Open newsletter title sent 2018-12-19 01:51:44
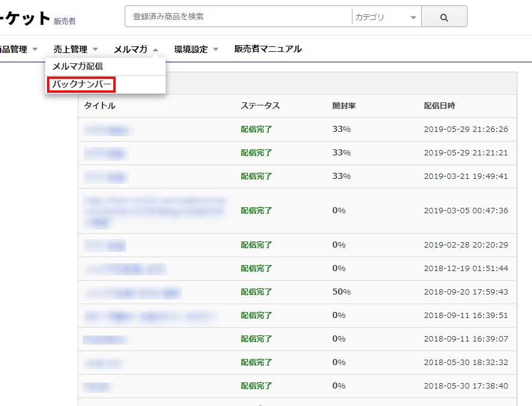This screenshot has height=406, width=532. tap(124, 269)
